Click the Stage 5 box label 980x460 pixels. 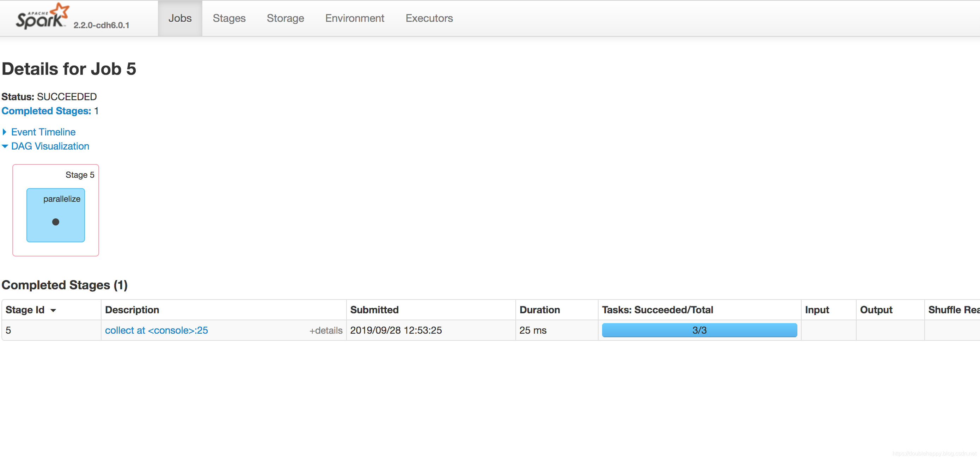(x=80, y=175)
